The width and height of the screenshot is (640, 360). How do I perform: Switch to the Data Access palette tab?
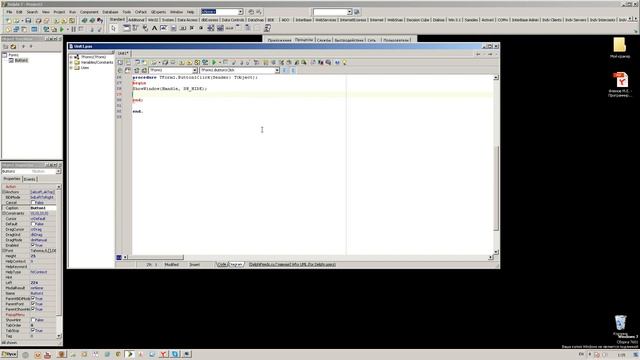coord(187,20)
